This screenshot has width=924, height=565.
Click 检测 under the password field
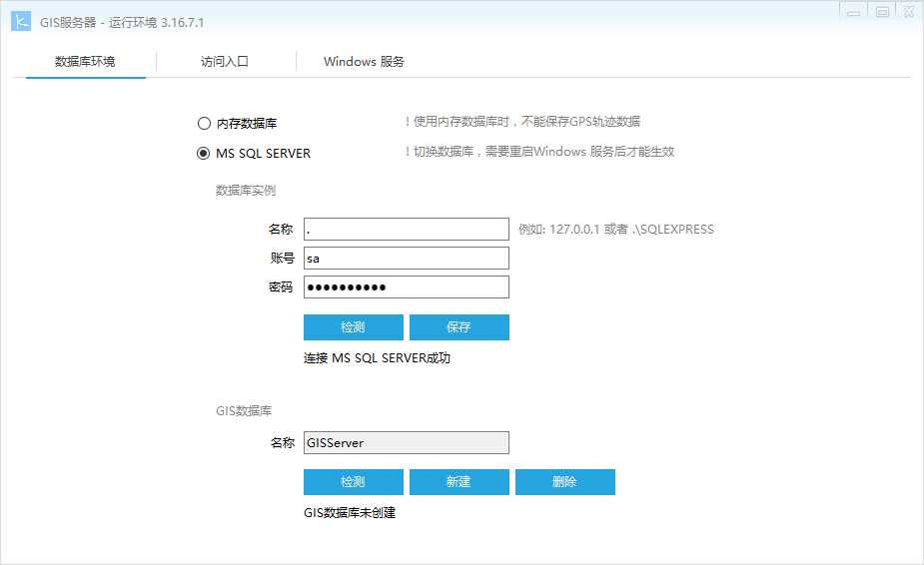pos(354,327)
